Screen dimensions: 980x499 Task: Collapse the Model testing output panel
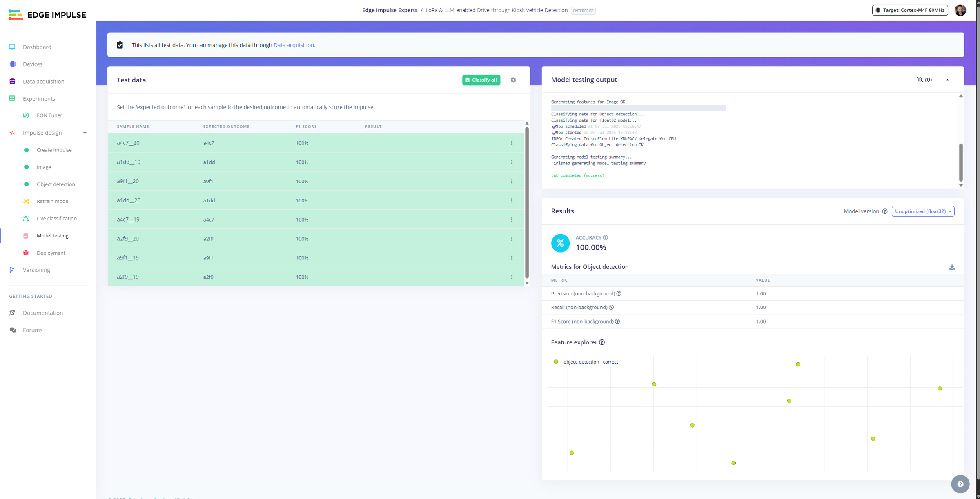coord(947,80)
